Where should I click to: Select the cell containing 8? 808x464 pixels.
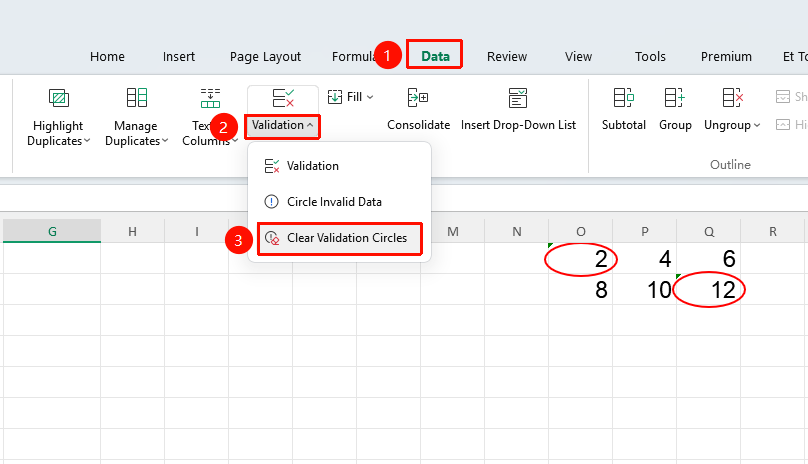point(581,289)
